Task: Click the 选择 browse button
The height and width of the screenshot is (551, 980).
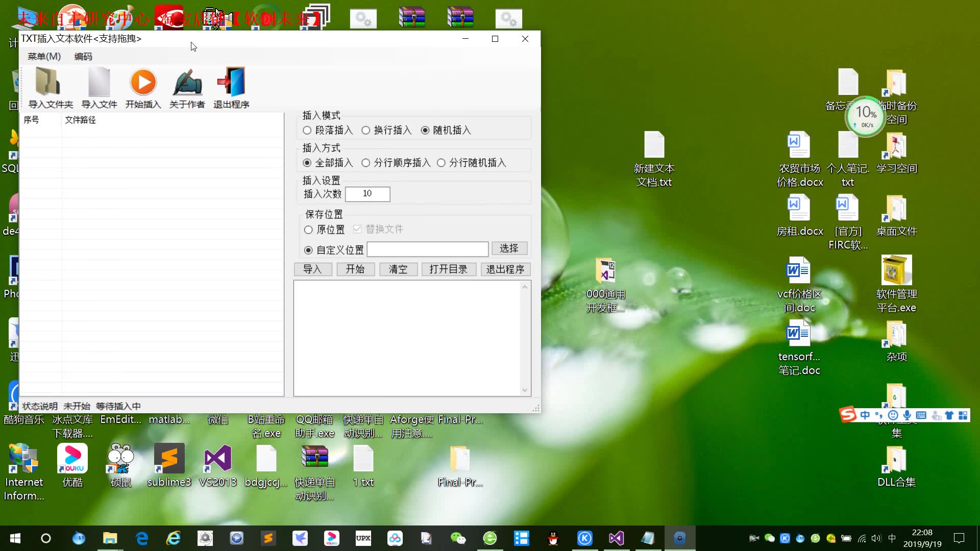Action: point(509,248)
